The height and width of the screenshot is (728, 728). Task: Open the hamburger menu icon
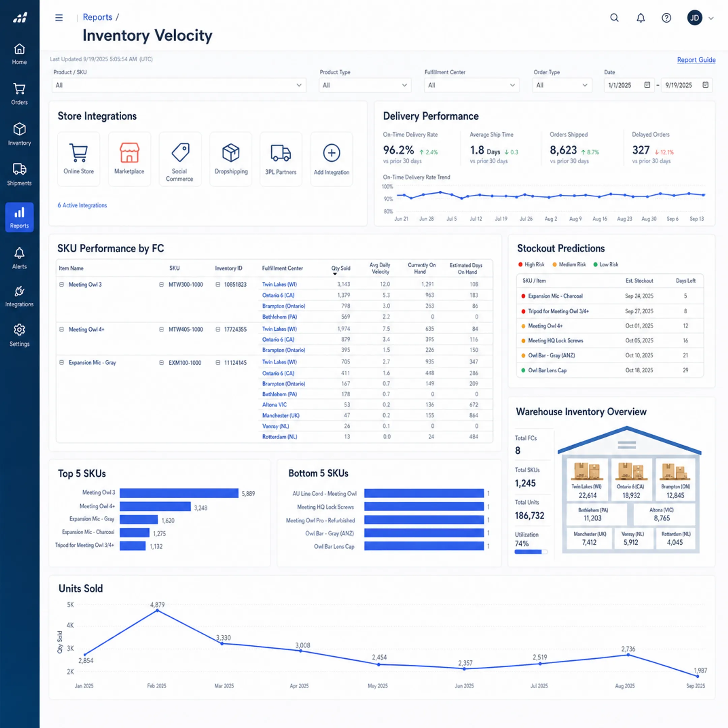(59, 18)
